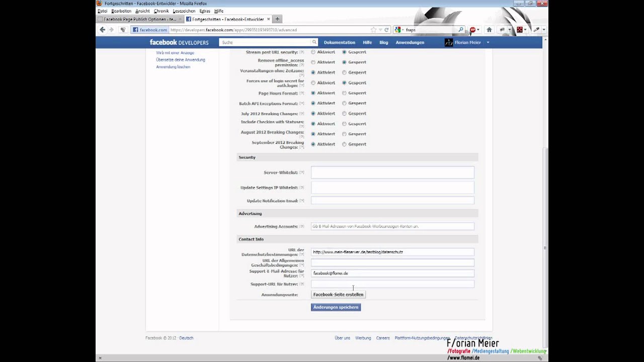Click the Facebook-Seite erstellen button
644x362 pixels.
[338, 295]
